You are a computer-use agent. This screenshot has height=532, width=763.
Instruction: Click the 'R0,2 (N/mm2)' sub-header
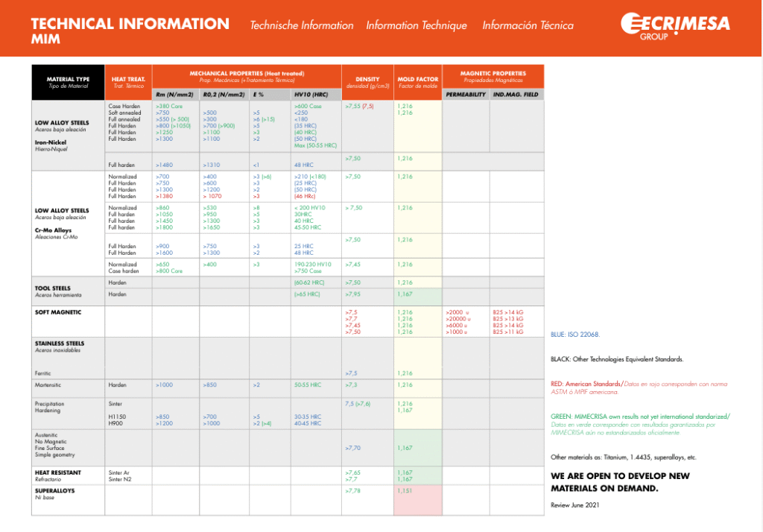point(224,95)
